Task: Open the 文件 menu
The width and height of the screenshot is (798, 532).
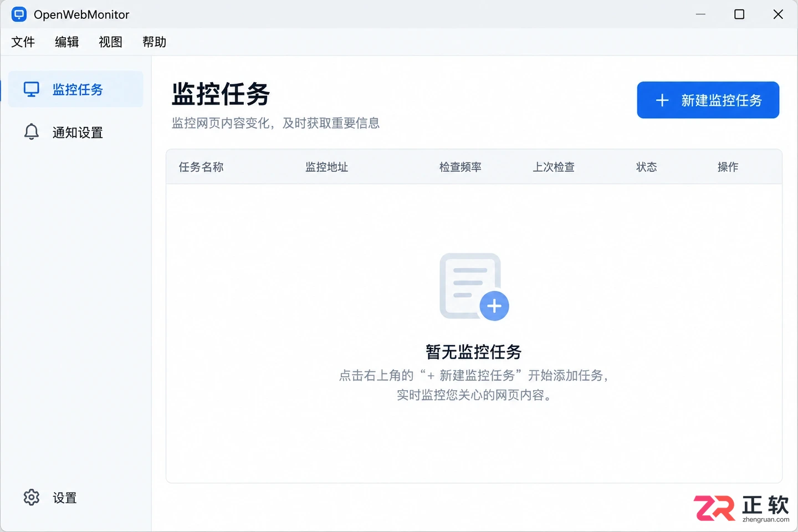Action: [23, 42]
